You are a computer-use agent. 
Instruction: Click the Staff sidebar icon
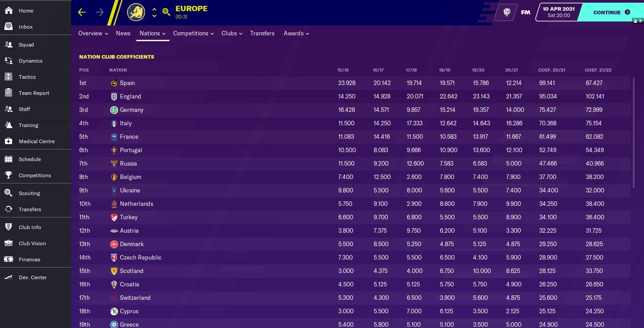(9, 109)
